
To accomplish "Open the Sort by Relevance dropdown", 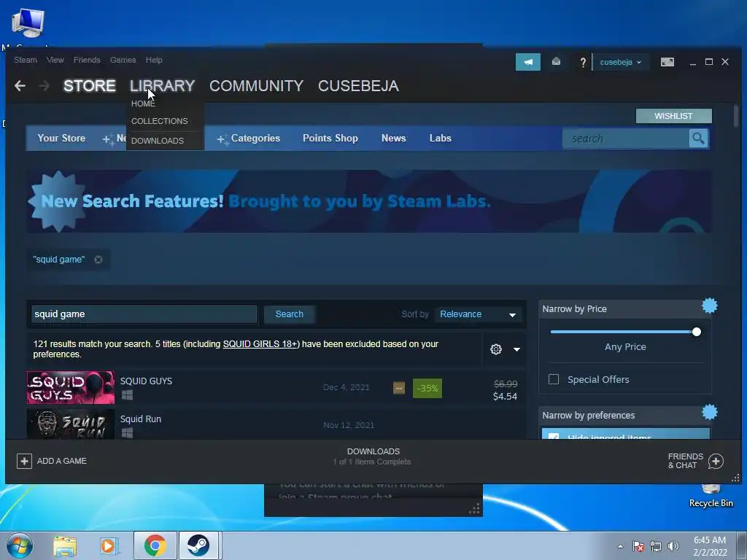I will [x=478, y=314].
